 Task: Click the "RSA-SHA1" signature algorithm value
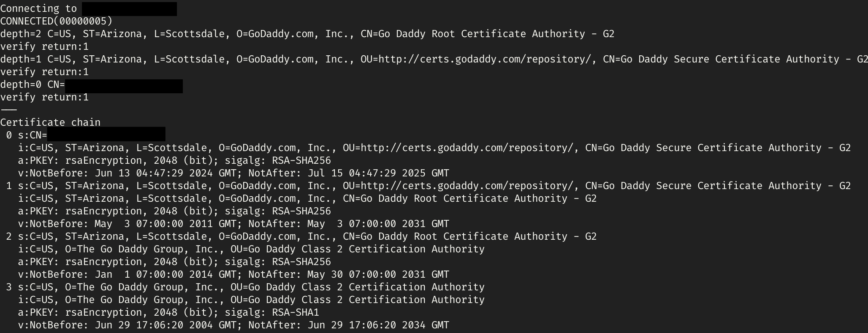coord(296,312)
